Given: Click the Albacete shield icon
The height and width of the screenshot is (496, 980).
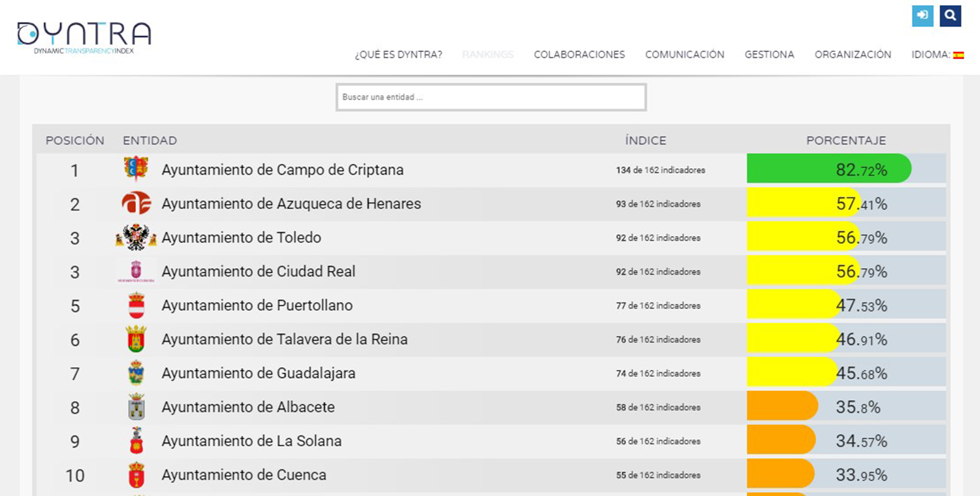Looking at the screenshot, I should (x=136, y=408).
